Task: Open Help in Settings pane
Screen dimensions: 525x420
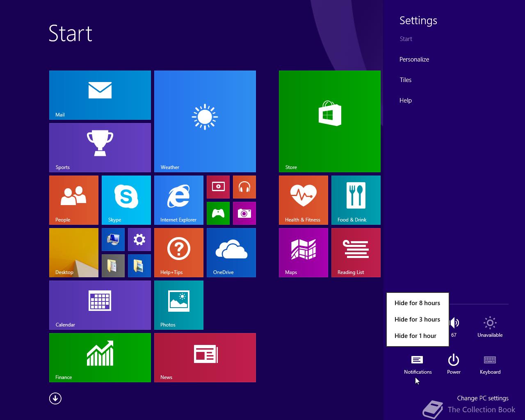Action: click(x=406, y=100)
